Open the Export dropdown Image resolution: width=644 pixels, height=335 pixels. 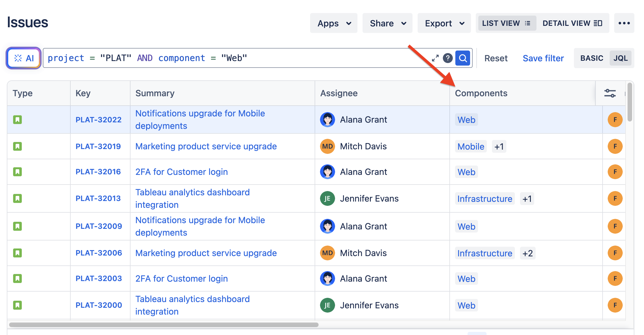(444, 23)
